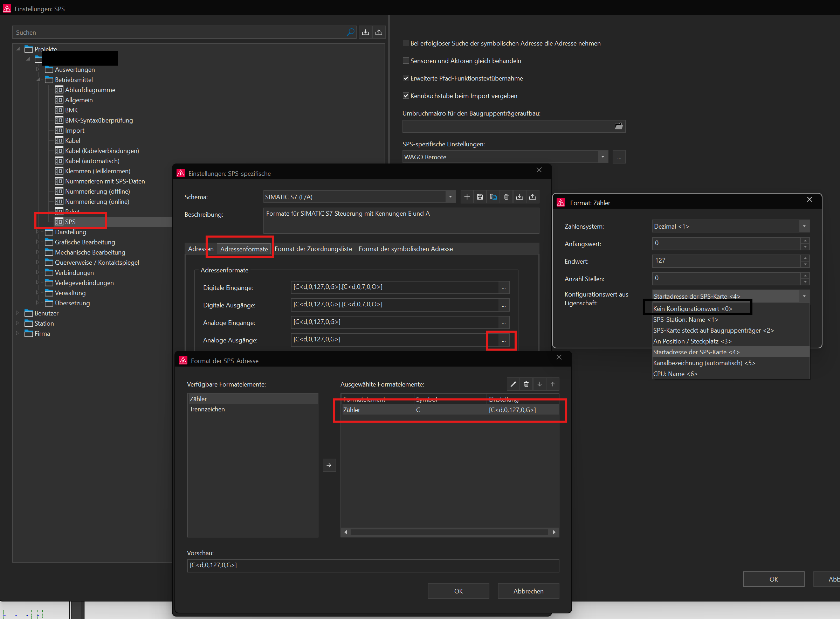The width and height of the screenshot is (840, 619).
Task: Click the search magnifier icon
Action: (350, 32)
